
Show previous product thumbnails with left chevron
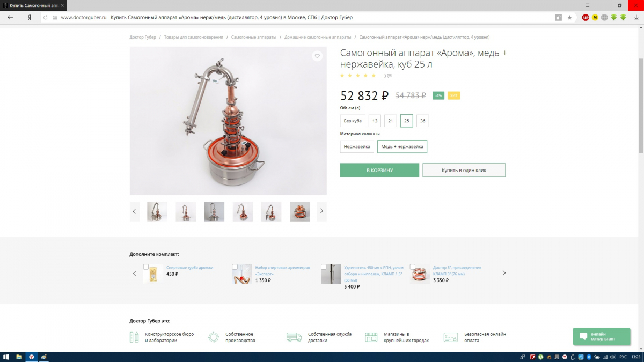[134, 211]
